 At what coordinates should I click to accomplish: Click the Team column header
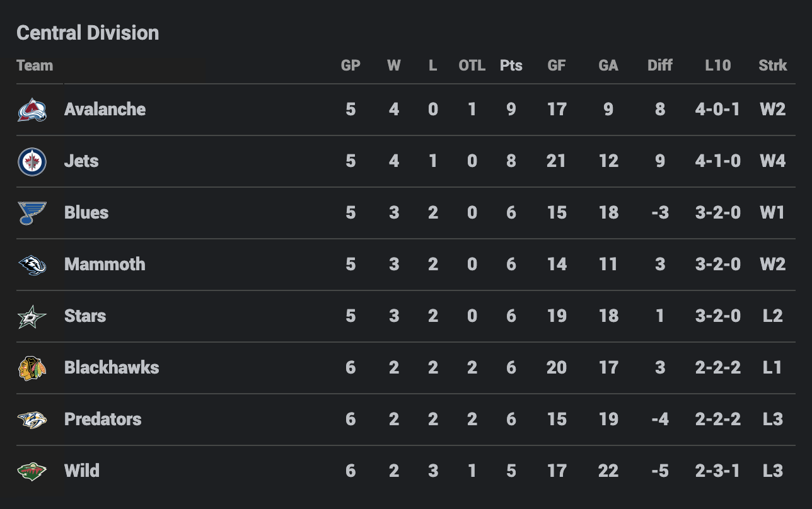(35, 66)
